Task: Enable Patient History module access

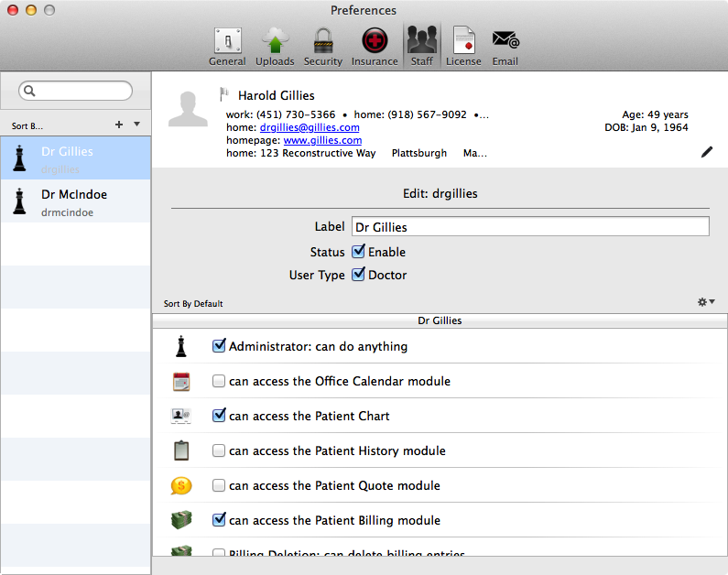Action: click(219, 450)
